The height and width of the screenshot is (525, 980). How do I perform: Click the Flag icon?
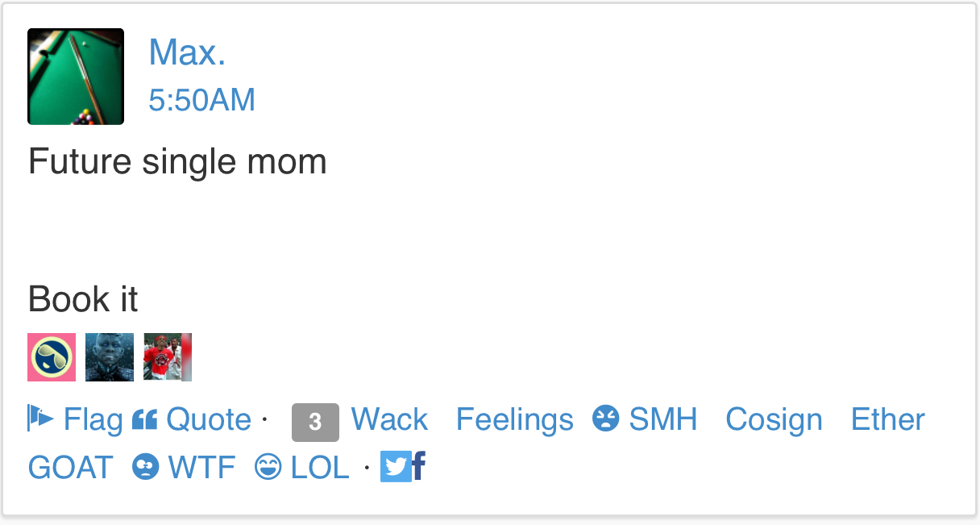(40, 419)
